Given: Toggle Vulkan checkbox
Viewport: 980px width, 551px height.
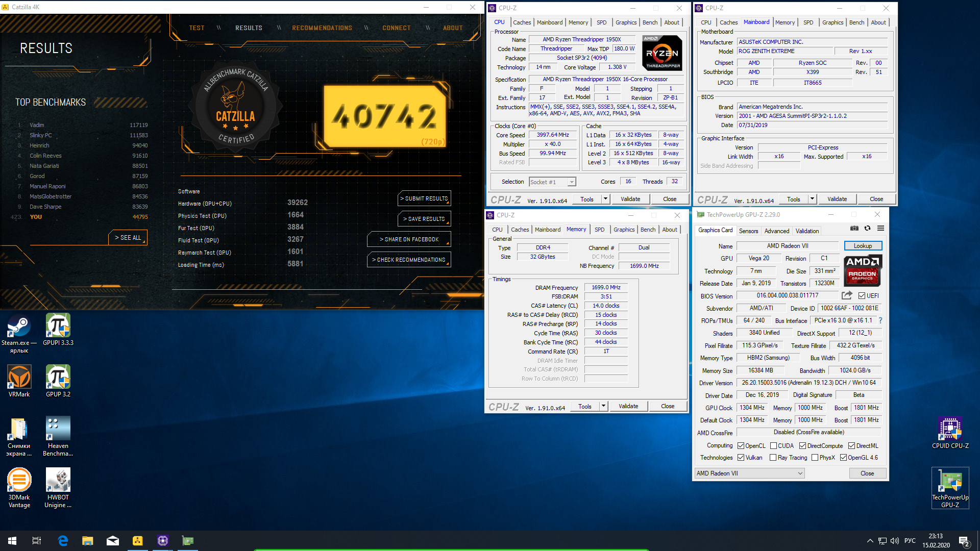Looking at the screenshot, I should 741,458.
